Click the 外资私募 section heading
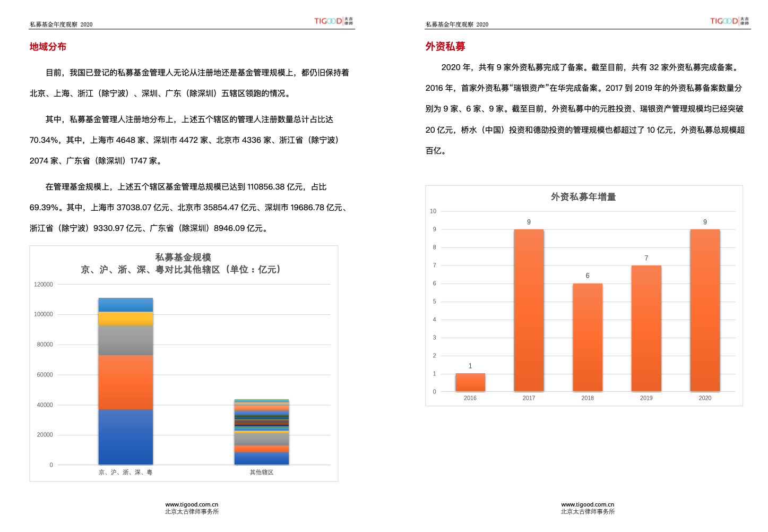The width and height of the screenshot is (768, 532). [x=445, y=47]
